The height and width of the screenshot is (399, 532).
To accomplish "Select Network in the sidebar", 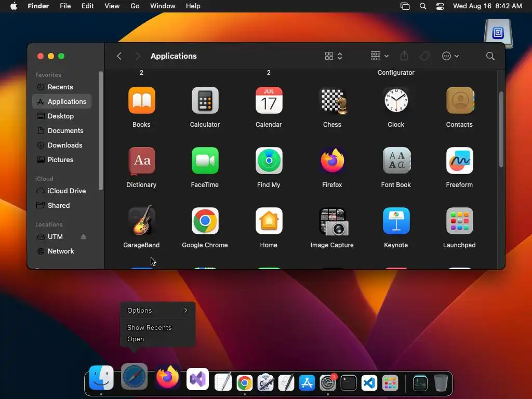I will [x=62, y=251].
